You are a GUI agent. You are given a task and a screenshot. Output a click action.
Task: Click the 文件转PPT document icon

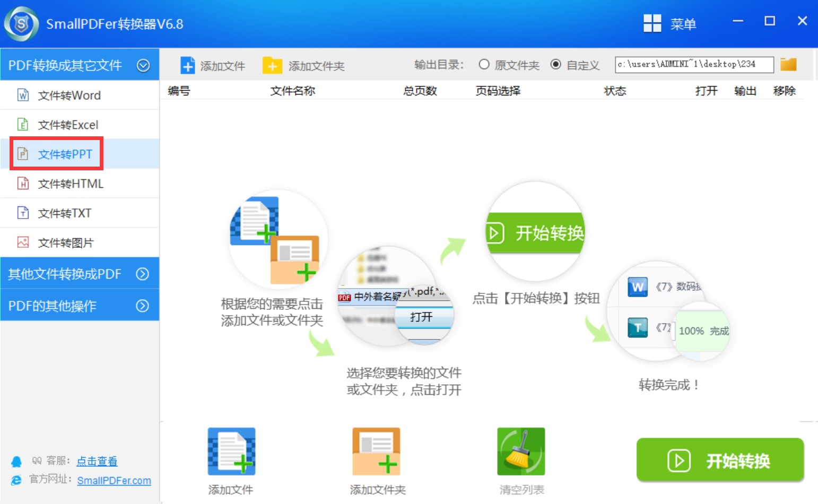23,154
